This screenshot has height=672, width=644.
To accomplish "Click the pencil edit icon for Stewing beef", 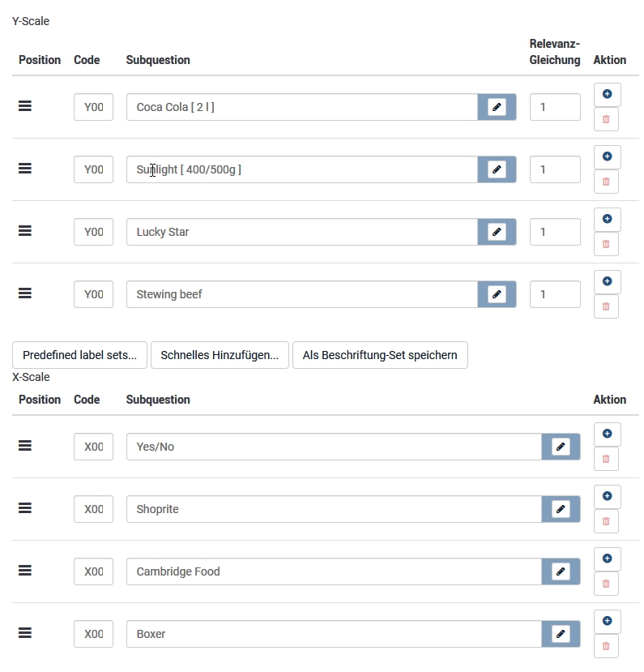I will click(x=497, y=294).
